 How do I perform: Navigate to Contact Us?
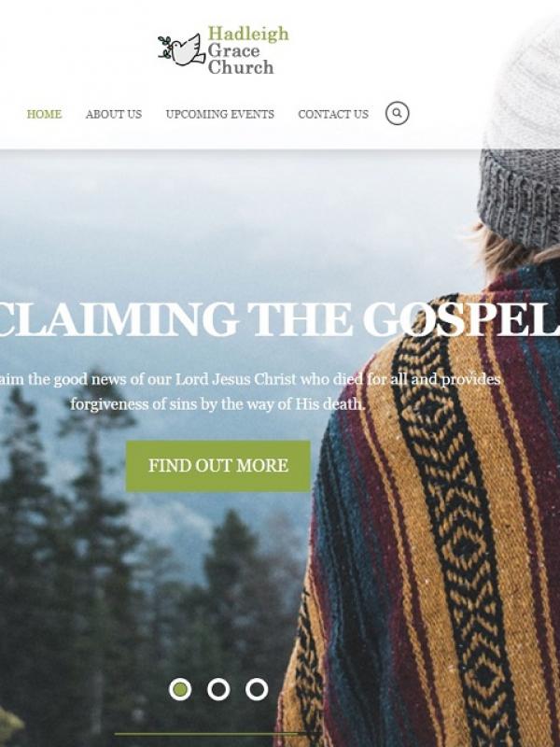[333, 114]
